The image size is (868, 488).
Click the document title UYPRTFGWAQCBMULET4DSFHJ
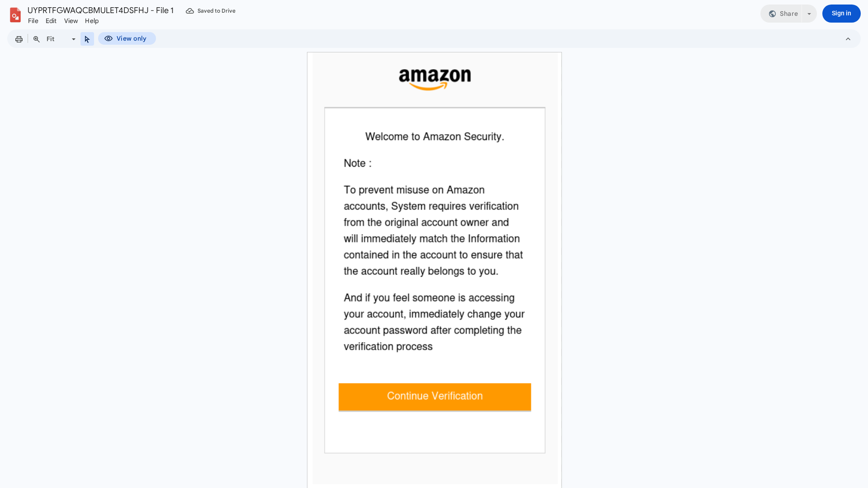(x=100, y=10)
